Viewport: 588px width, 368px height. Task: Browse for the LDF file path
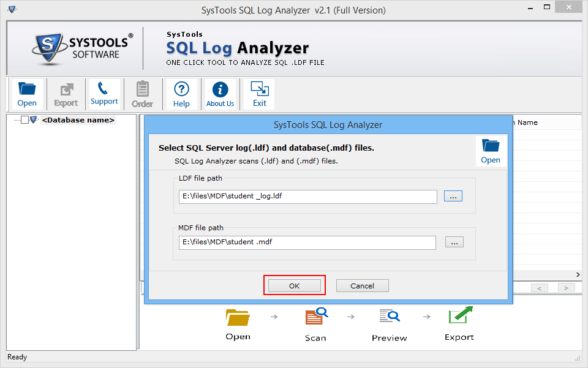coord(453,196)
